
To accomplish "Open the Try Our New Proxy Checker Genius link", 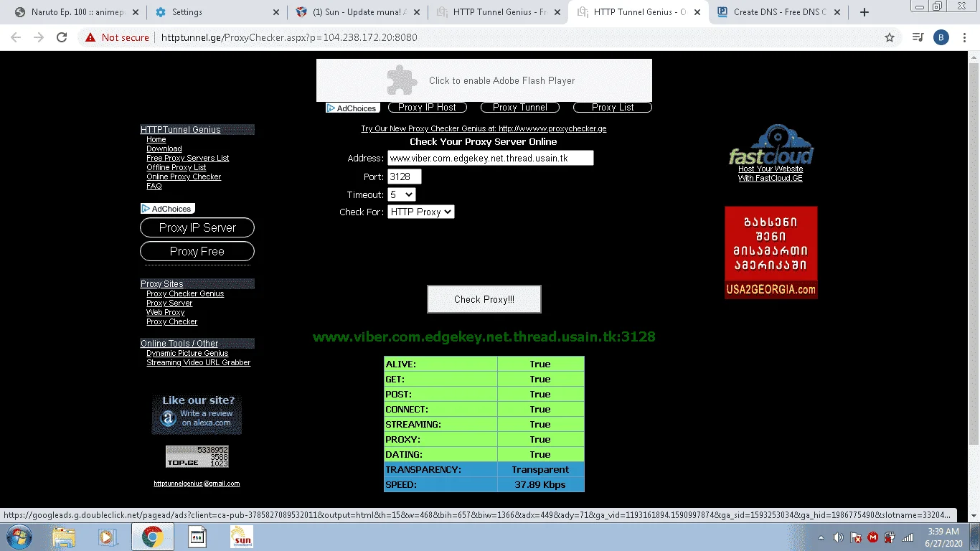I will tap(484, 128).
